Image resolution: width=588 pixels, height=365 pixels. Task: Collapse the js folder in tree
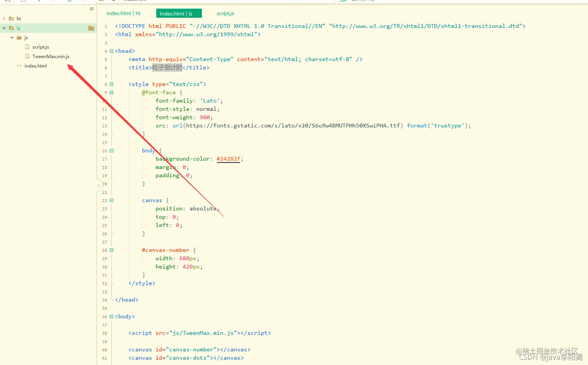[12, 38]
